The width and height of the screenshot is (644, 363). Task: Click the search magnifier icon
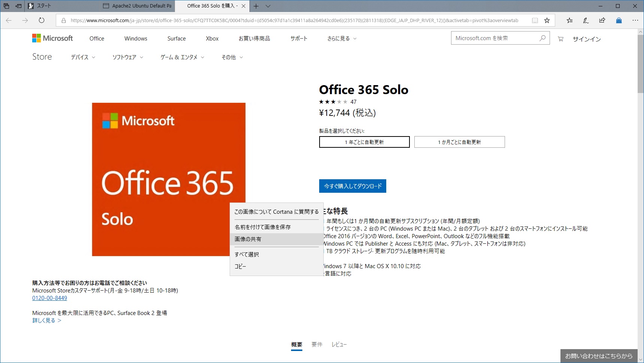(x=542, y=38)
